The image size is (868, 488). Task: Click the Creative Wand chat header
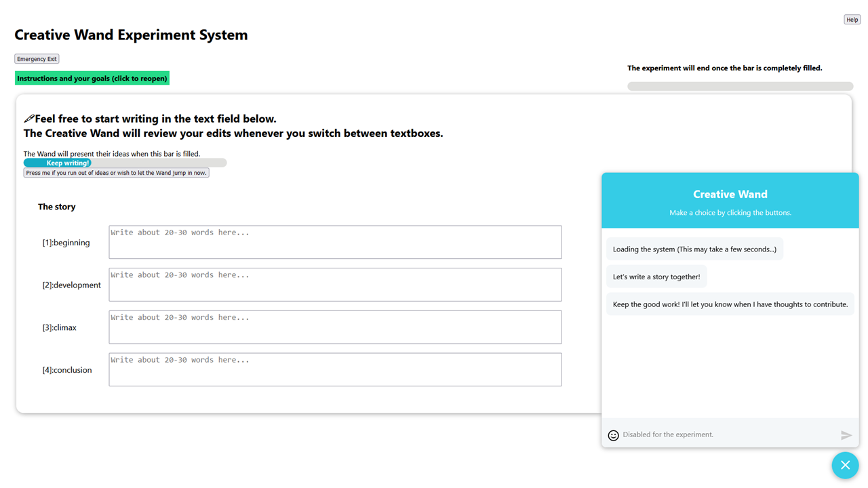pos(730,201)
